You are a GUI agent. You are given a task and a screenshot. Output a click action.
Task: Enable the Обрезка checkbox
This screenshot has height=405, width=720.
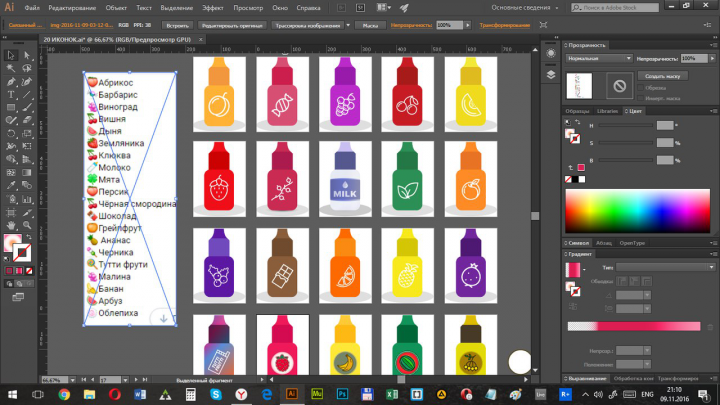click(x=641, y=88)
